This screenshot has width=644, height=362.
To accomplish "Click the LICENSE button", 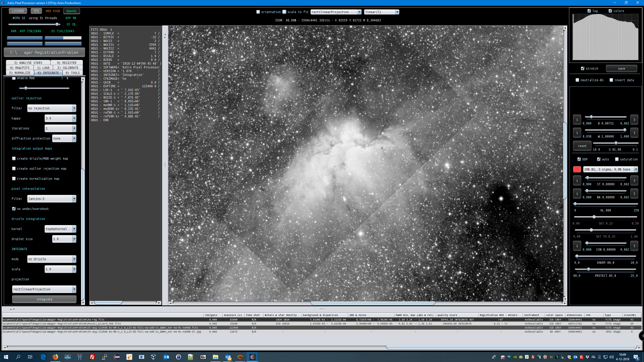I will click(18, 11).
